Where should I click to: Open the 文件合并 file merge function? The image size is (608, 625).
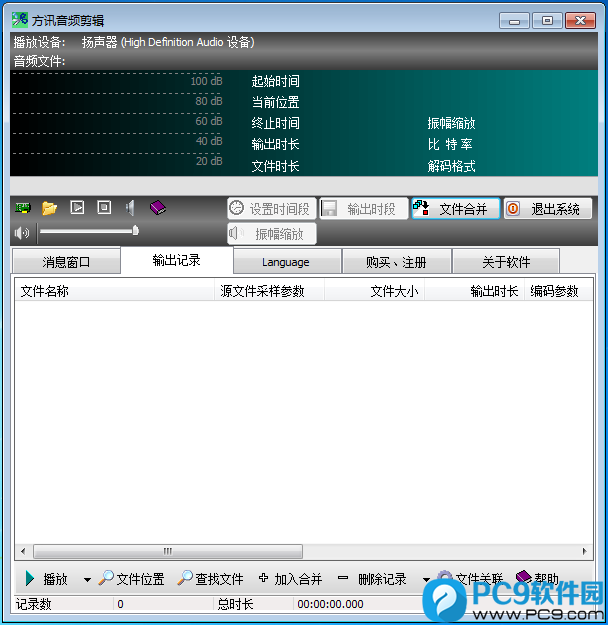click(456, 208)
